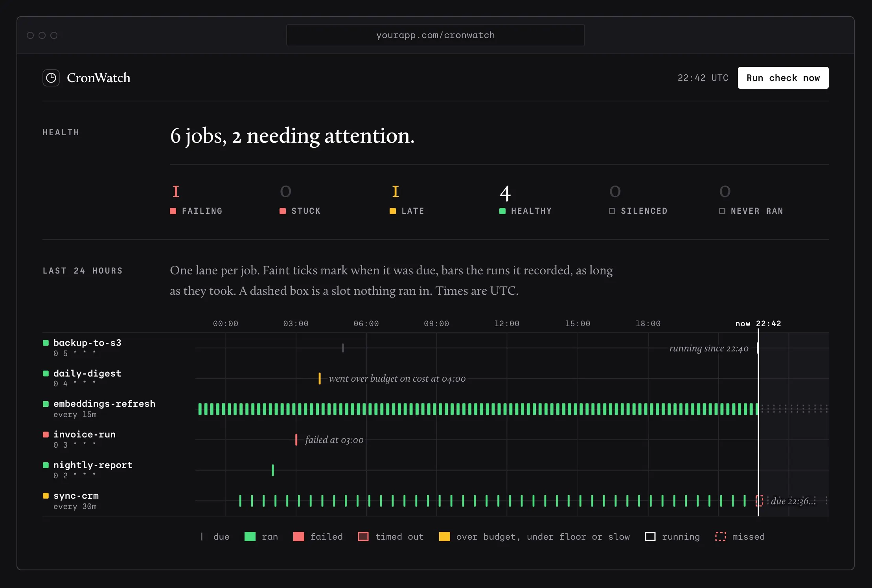Open the backup-to-s3 job row
This screenshot has width=872, height=588.
pyautogui.click(x=436, y=348)
